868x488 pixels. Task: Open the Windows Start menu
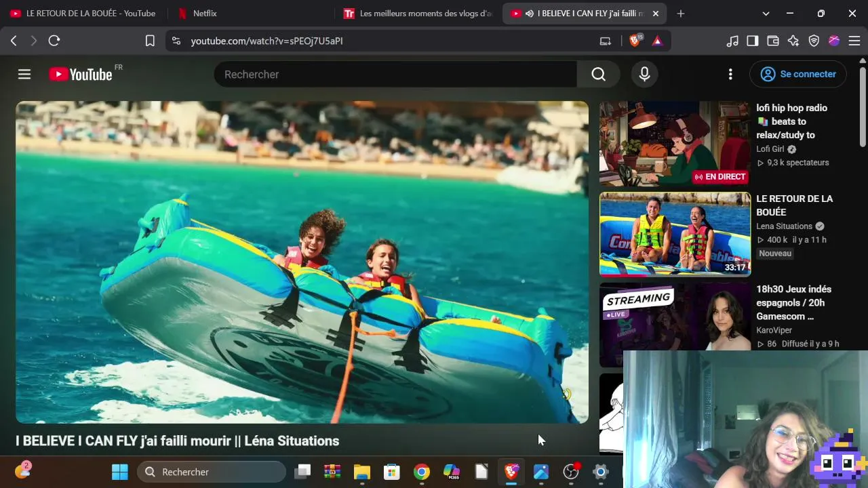pos(120,472)
